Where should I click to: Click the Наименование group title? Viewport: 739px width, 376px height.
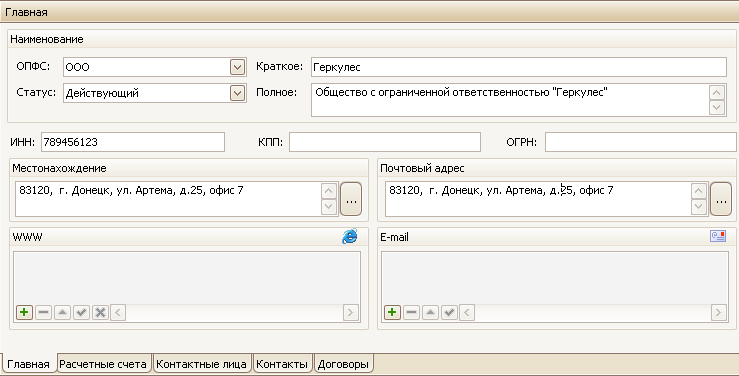click(47, 39)
